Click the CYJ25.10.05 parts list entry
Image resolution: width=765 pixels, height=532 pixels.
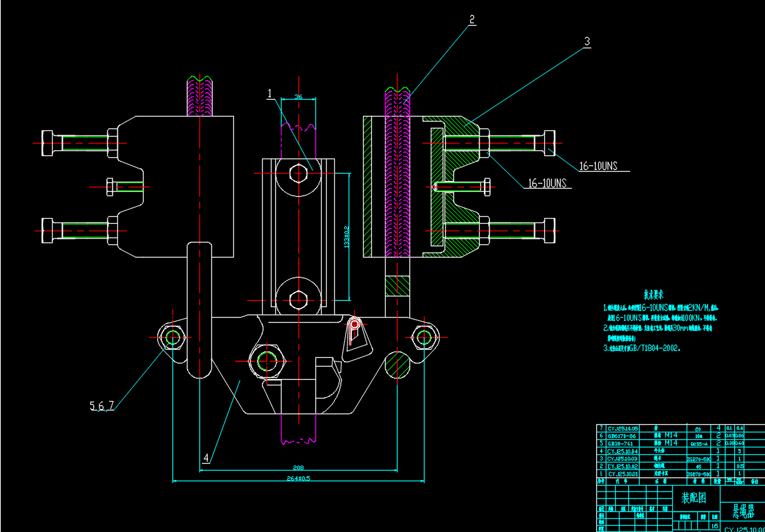pos(623,428)
